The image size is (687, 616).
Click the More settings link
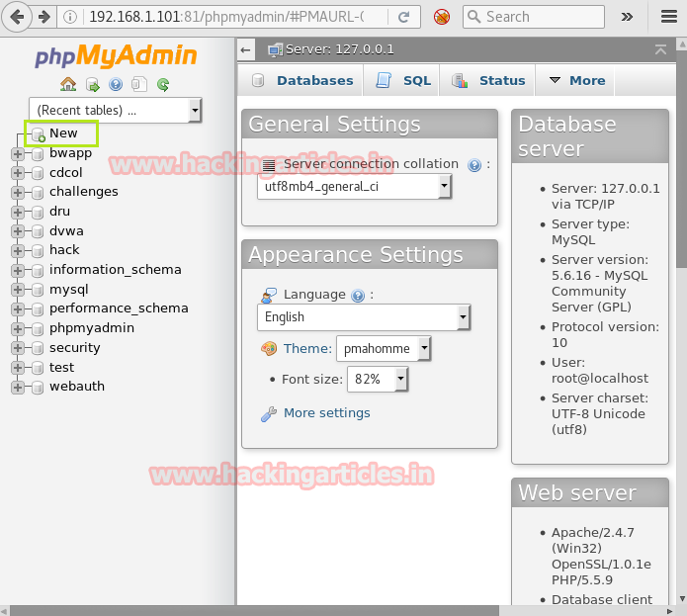coord(327,413)
